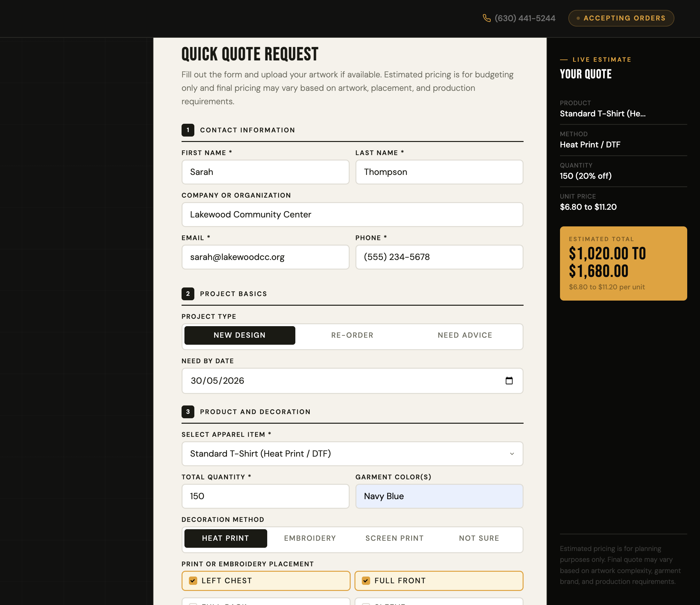
Task: Select the Re-Order project type
Action: click(352, 335)
